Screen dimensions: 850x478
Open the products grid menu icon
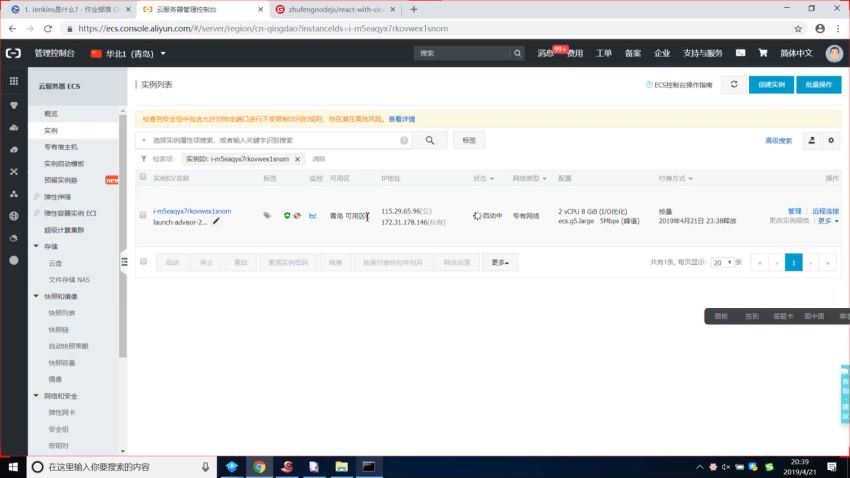point(14,81)
